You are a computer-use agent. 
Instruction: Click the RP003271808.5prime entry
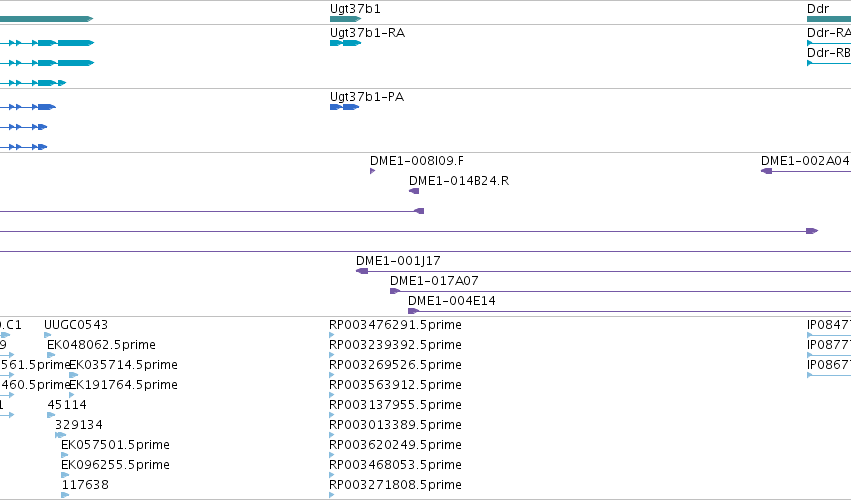coord(395,485)
